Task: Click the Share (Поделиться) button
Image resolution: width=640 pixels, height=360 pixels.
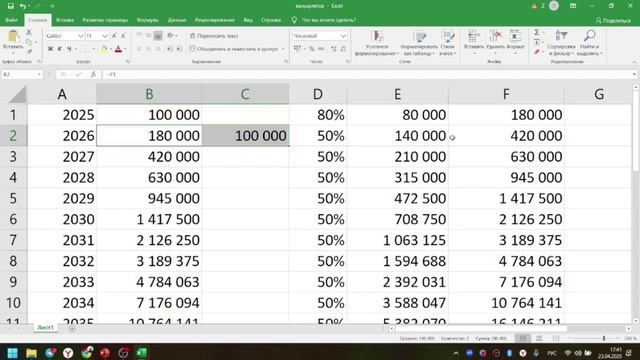Action: tap(613, 20)
